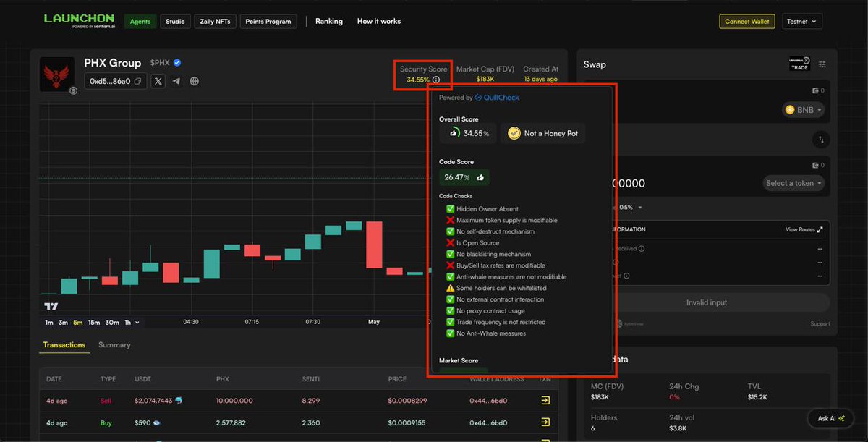The height and width of the screenshot is (442, 868).
Task: Click the Not a Honey Pot badge
Action: click(542, 133)
